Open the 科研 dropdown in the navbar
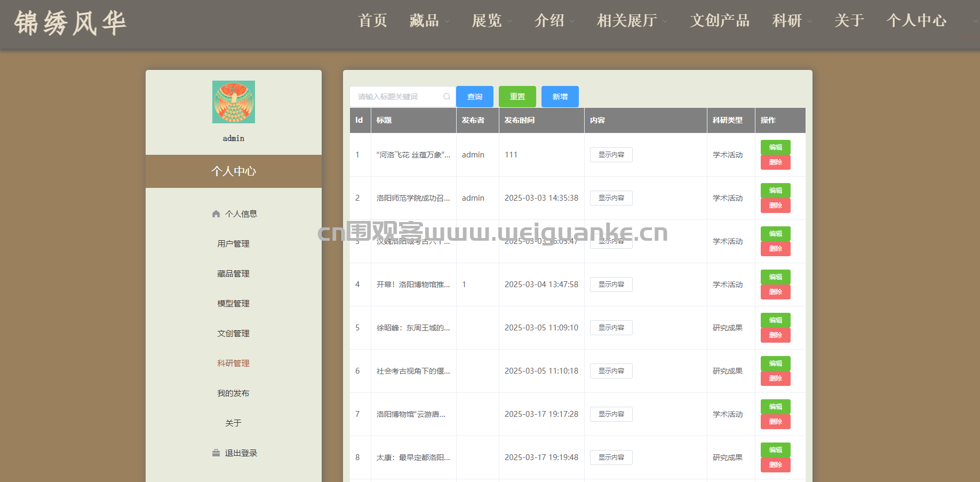This screenshot has width=980, height=482. pos(792,21)
